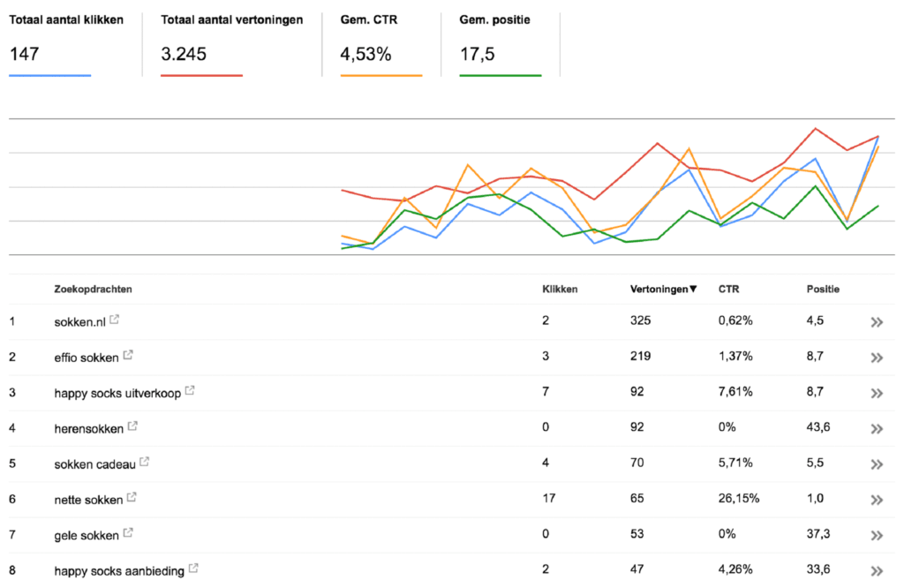Toggle the Totaal aantal klikken metric
Screen dimensions: 904x588
pos(66,43)
